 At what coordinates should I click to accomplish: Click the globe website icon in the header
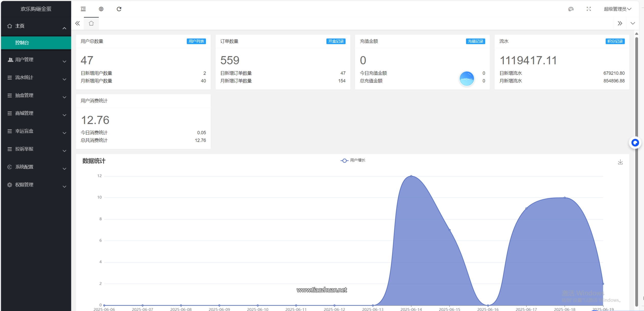(x=101, y=9)
